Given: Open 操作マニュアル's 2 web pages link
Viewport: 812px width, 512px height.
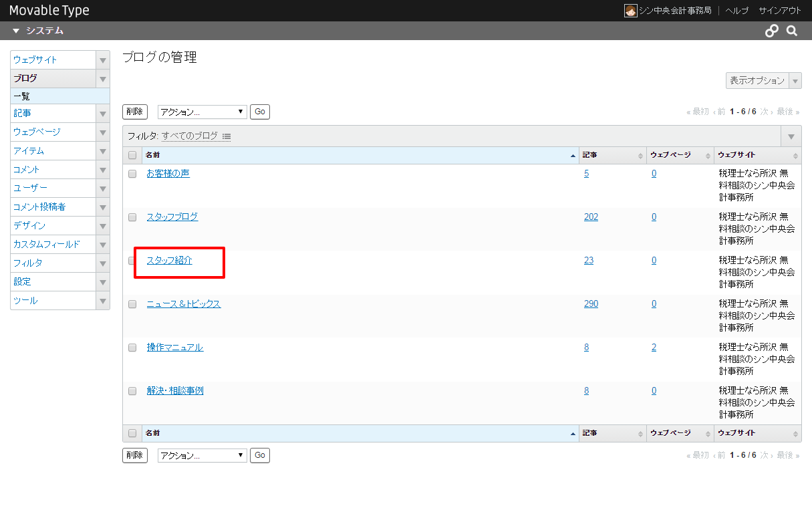Looking at the screenshot, I should pos(654,348).
